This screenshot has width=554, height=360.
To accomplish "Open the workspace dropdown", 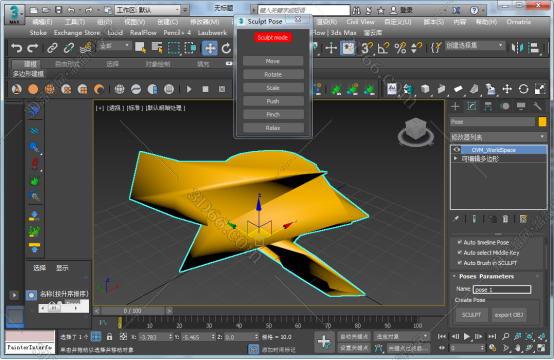I will [148, 10].
